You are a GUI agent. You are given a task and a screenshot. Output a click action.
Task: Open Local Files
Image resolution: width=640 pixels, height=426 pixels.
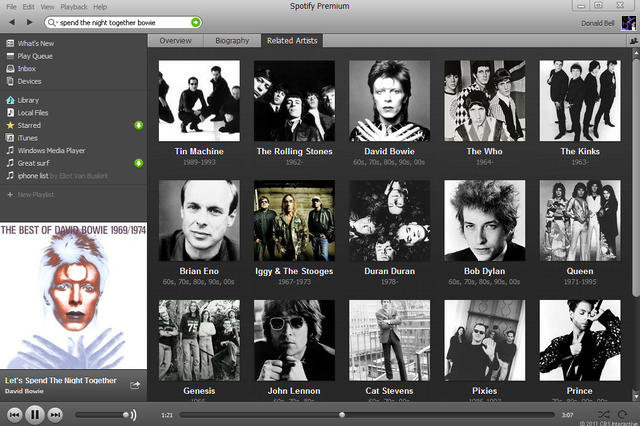[33, 113]
